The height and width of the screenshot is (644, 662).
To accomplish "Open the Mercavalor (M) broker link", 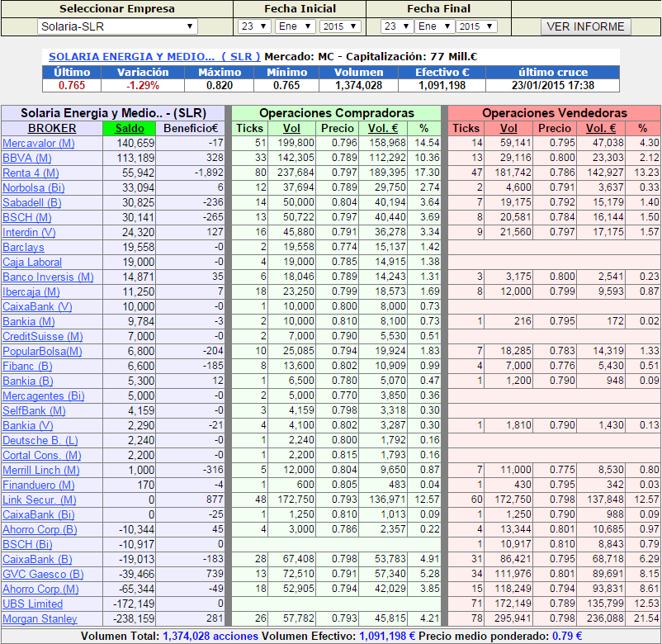I will tap(39, 144).
